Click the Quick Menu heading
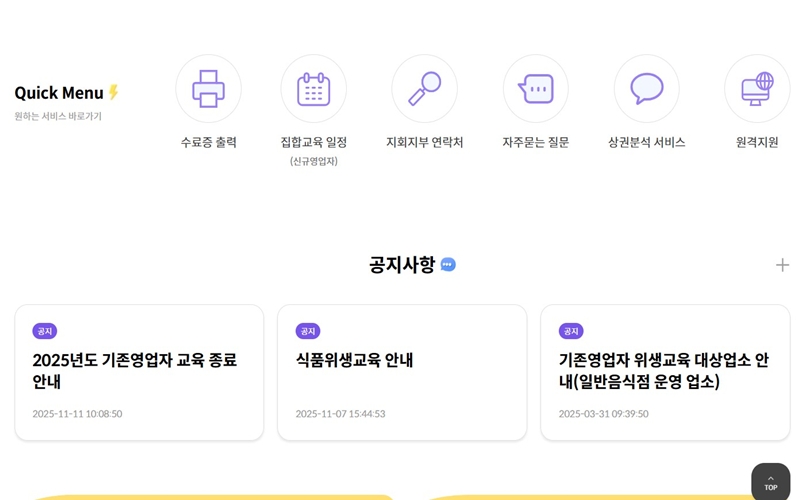 click(59, 93)
